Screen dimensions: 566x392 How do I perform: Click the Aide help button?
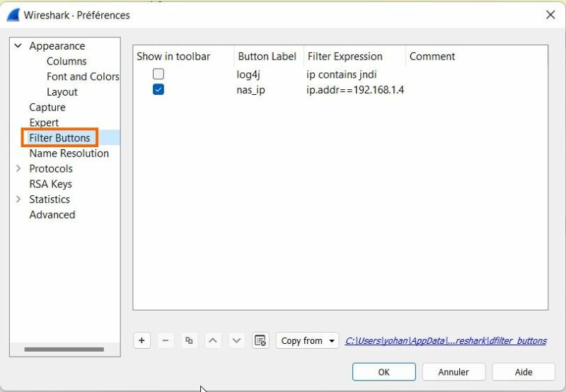point(524,371)
